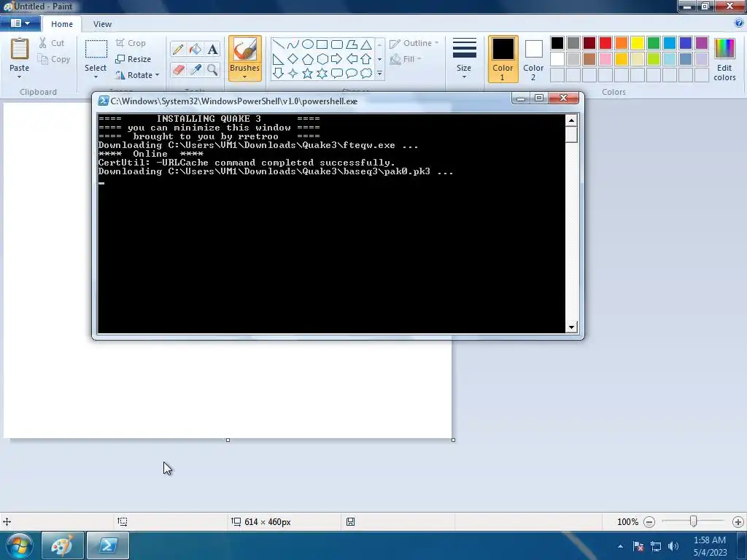Choose the Diamond shape
The width and height of the screenshot is (747, 560).
tap(293, 59)
